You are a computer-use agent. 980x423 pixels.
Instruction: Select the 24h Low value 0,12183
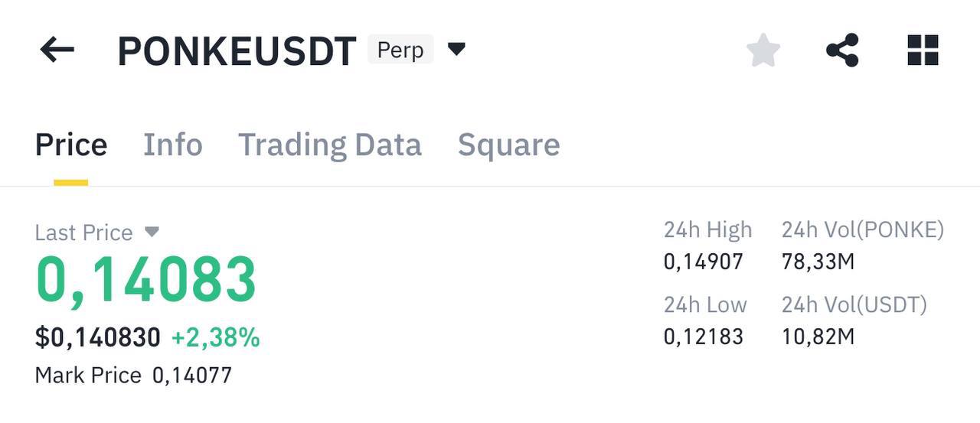[704, 337]
